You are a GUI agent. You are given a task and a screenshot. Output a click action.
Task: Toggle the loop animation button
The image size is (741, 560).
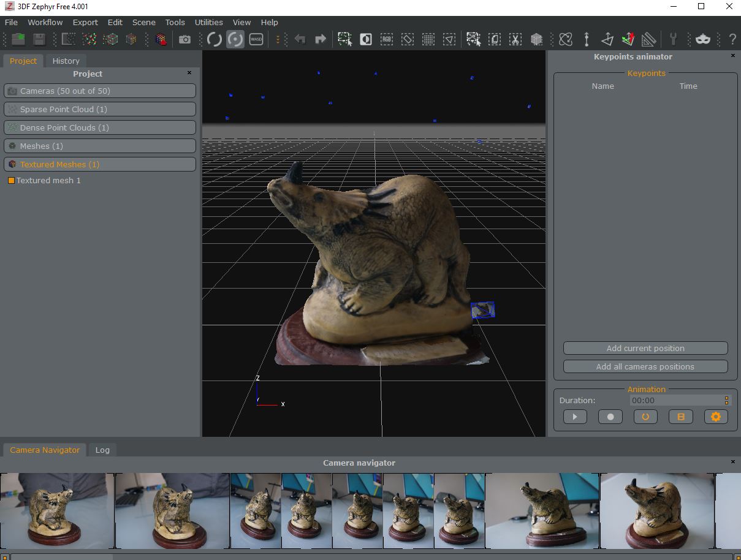(x=645, y=417)
